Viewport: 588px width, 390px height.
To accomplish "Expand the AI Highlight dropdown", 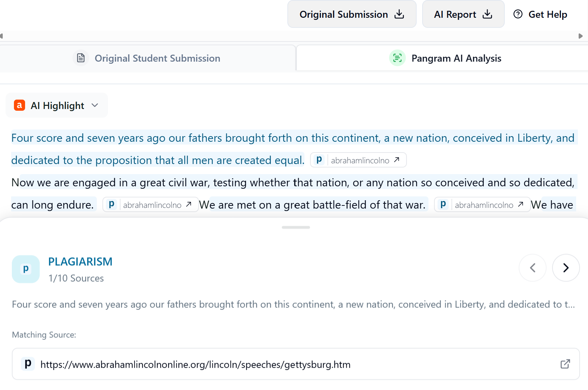I will pyautogui.click(x=57, y=105).
